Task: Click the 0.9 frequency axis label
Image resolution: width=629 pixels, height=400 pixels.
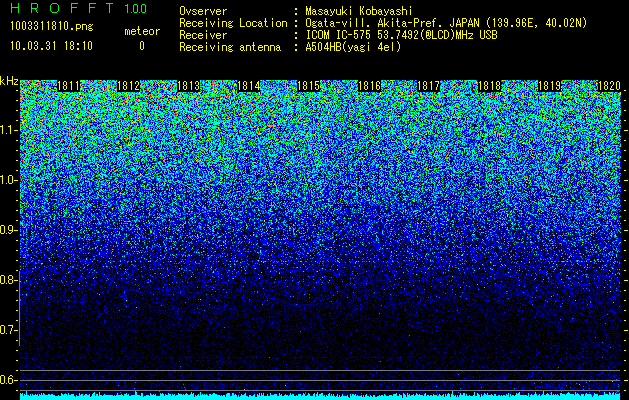Action: click(8, 230)
